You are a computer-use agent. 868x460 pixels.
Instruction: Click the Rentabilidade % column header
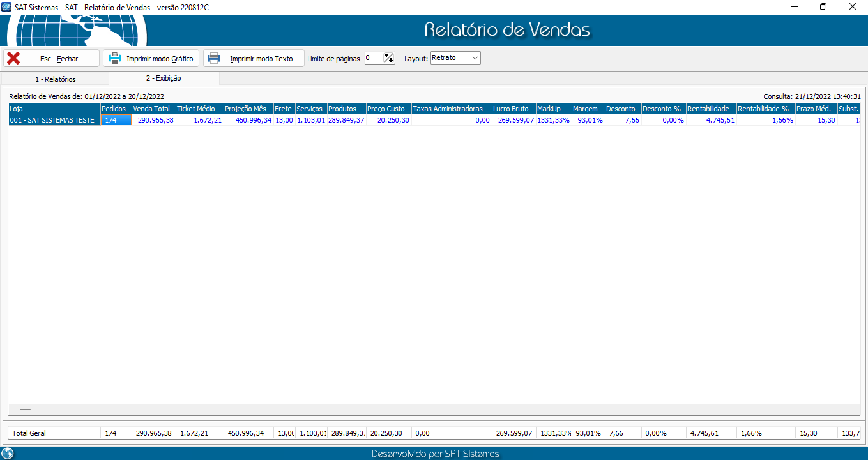pos(765,109)
